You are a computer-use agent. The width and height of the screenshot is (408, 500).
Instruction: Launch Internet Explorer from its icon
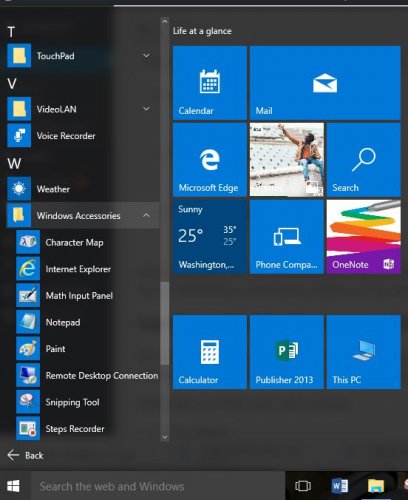point(28,269)
